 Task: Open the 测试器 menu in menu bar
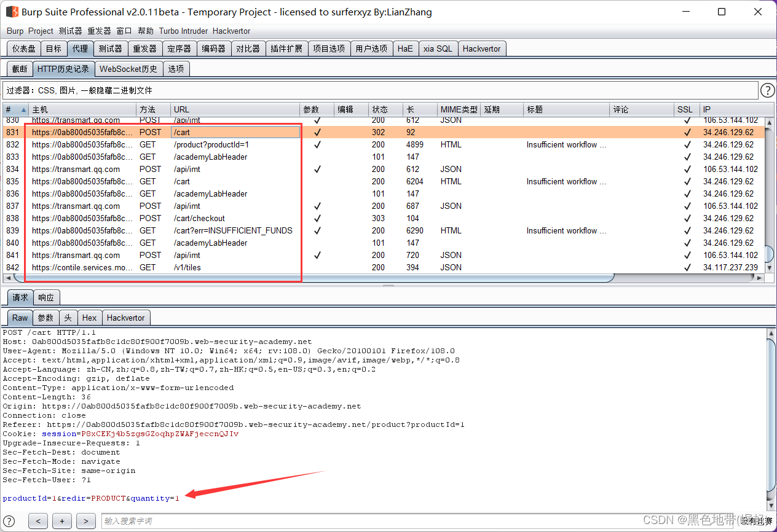point(70,31)
